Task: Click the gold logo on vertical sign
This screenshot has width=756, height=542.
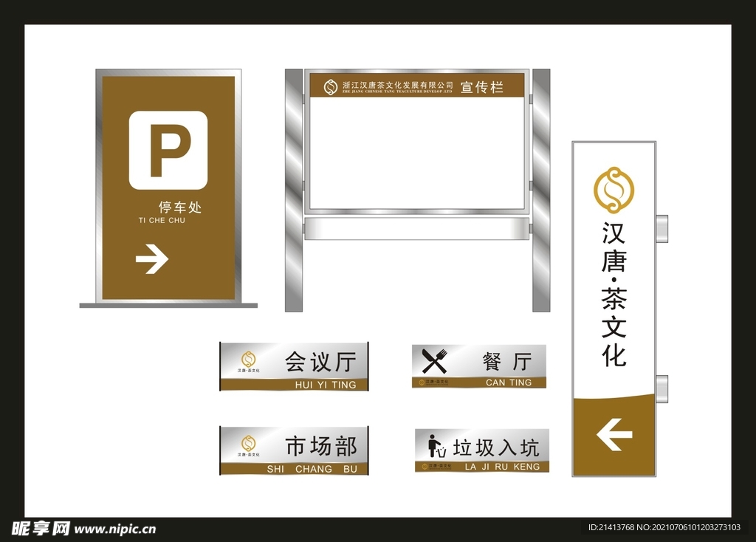Action: [614, 190]
